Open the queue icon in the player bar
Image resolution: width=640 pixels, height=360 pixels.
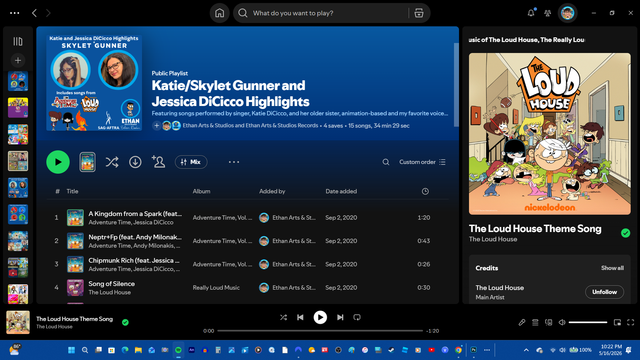point(535,322)
